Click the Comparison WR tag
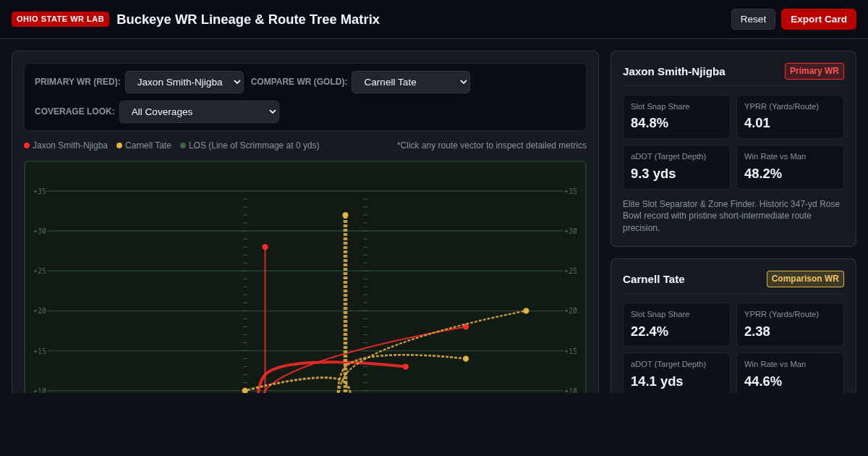Viewport: 868px width, 456px height. pos(805,279)
